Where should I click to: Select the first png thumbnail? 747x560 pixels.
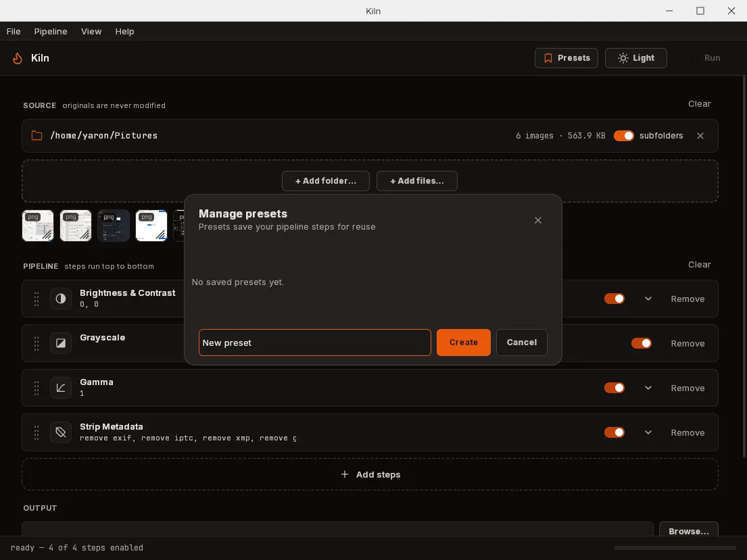click(x=38, y=226)
